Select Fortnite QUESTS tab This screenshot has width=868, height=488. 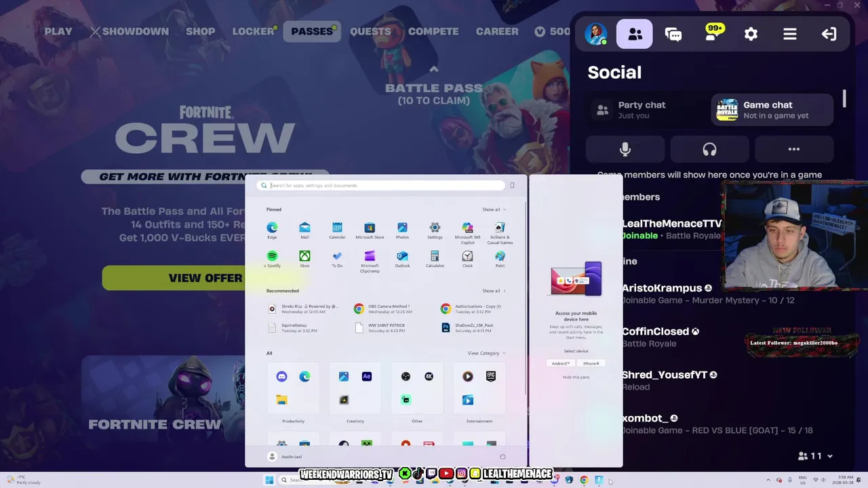coord(370,31)
